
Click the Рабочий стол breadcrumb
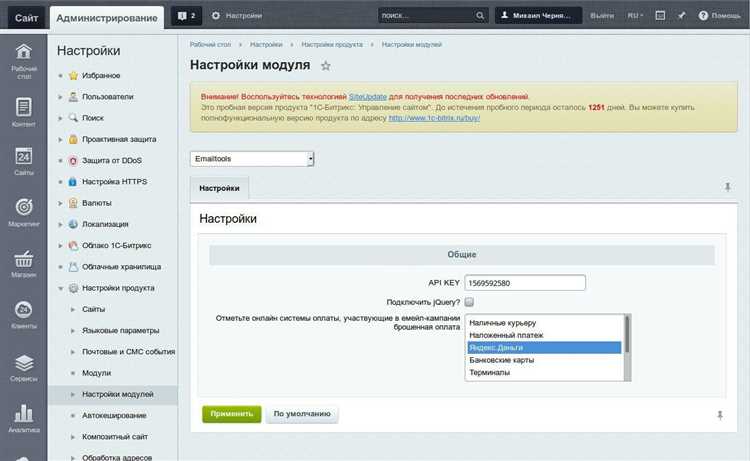[x=210, y=44]
